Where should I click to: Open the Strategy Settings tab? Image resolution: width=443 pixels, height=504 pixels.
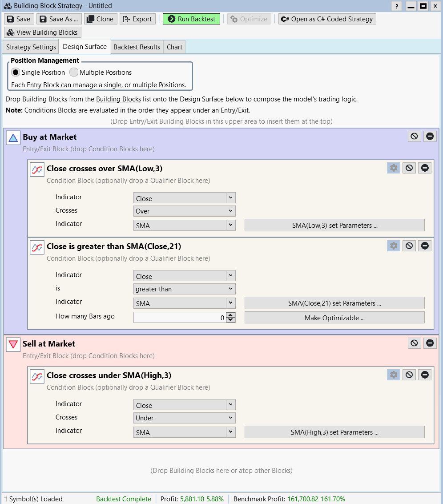point(31,47)
